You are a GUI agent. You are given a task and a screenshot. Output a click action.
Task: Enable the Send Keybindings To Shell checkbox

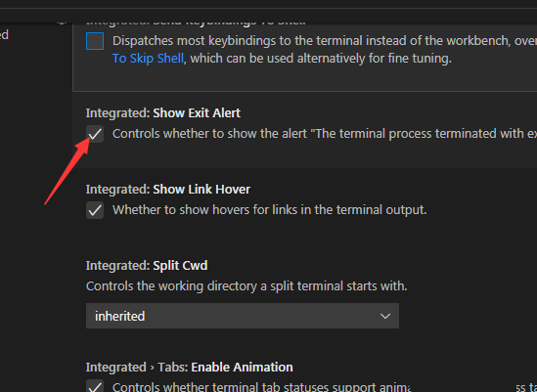point(95,41)
